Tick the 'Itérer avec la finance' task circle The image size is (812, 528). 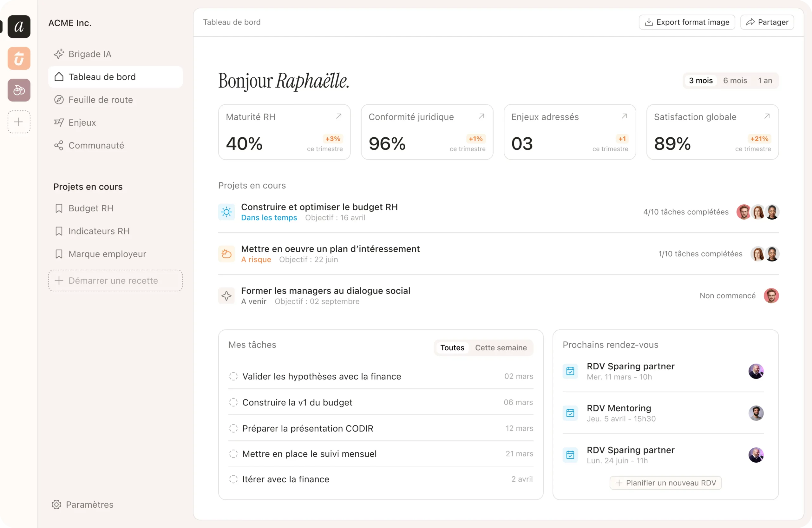tap(233, 479)
